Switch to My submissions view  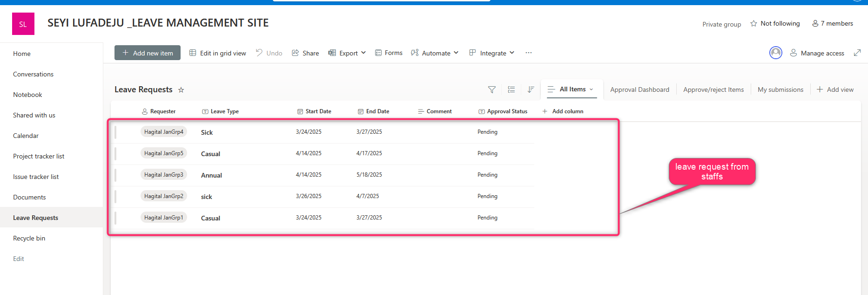(781, 89)
